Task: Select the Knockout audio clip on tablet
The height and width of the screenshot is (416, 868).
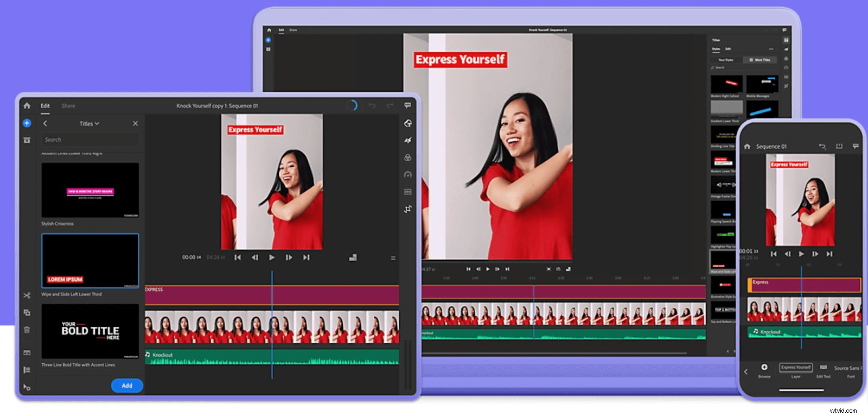Action: (x=272, y=357)
